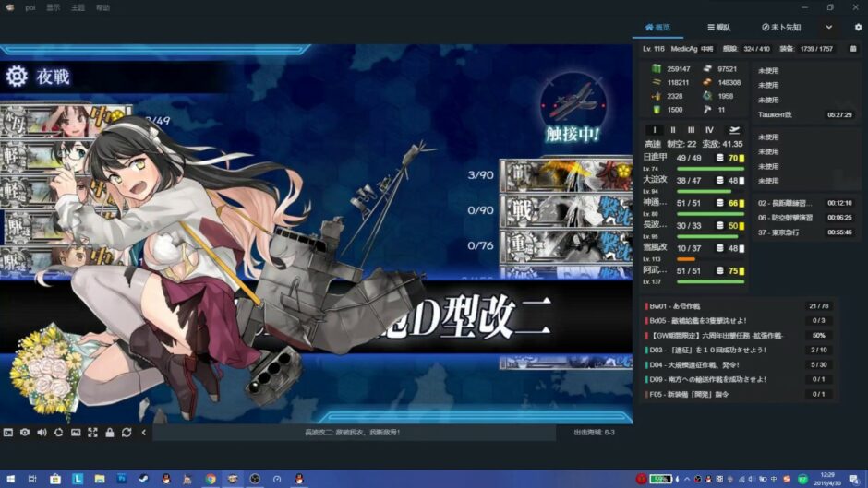Select fleet II button
868x488 pixels.
coord(673,130)
